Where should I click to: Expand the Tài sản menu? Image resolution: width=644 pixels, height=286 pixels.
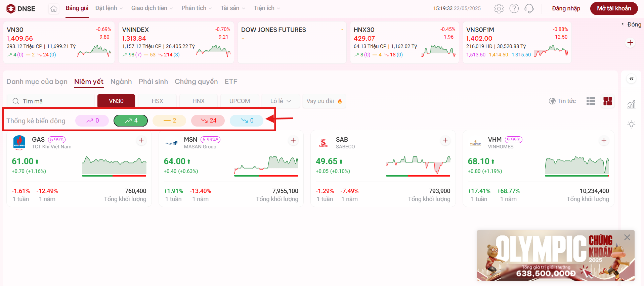click(x=233, y=8)
